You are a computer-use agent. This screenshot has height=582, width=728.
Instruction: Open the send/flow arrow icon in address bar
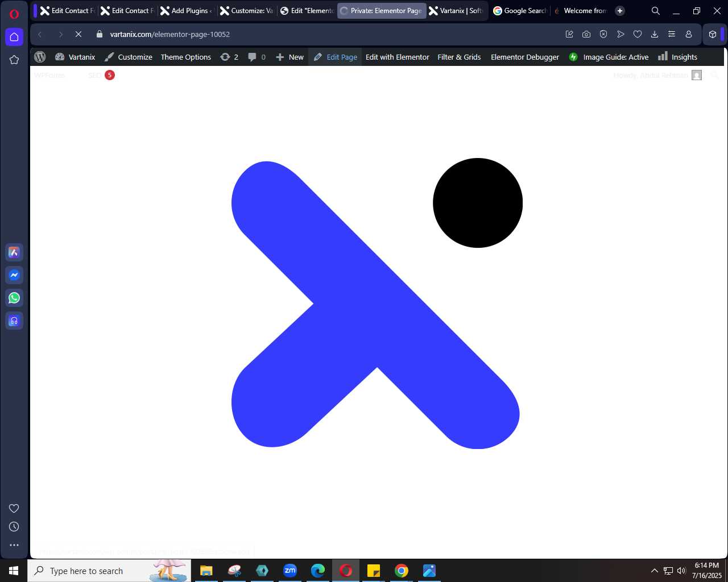pyautogui.click(x=621, y=34)
